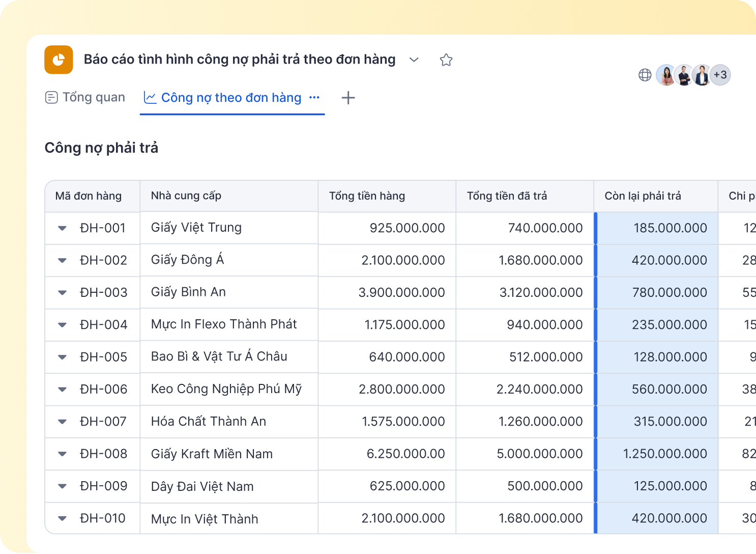Click the Nhà cung cấp column header
This screenshot has height=554, width=756.
[x=229, y=196]
